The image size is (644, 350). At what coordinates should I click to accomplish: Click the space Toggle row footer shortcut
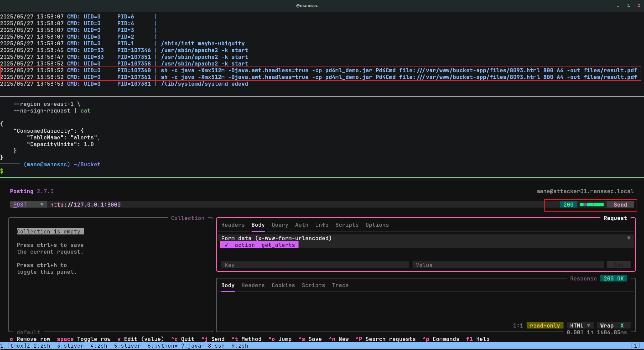point(84,339)
